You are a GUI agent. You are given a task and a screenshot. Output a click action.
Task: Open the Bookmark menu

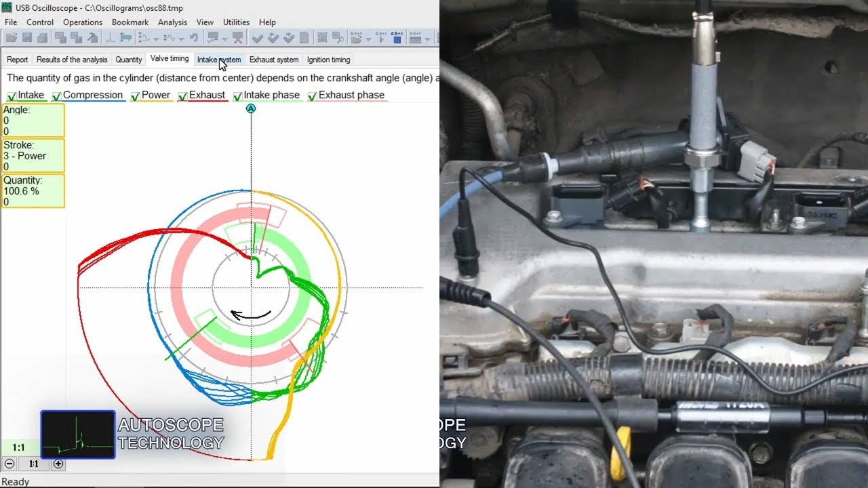tap(130, 22)
